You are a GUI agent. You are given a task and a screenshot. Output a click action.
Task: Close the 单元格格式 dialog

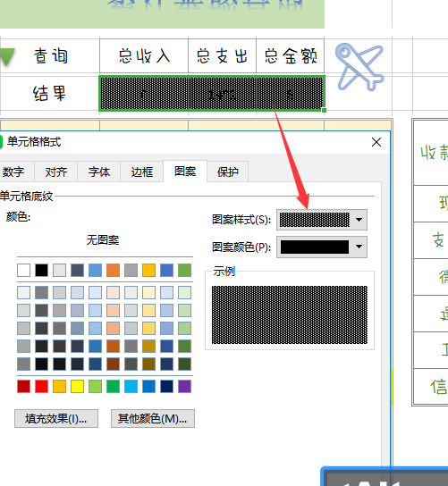pos(376,142)
